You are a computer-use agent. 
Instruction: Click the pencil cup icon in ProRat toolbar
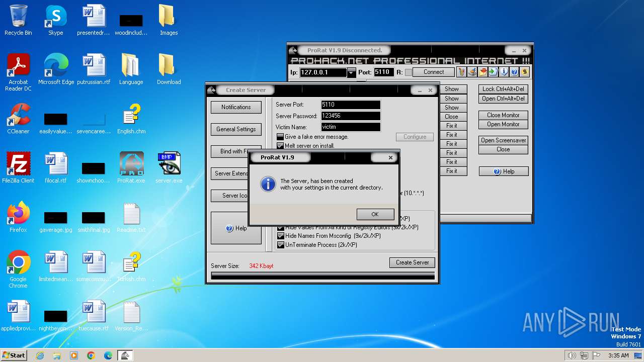461,72
